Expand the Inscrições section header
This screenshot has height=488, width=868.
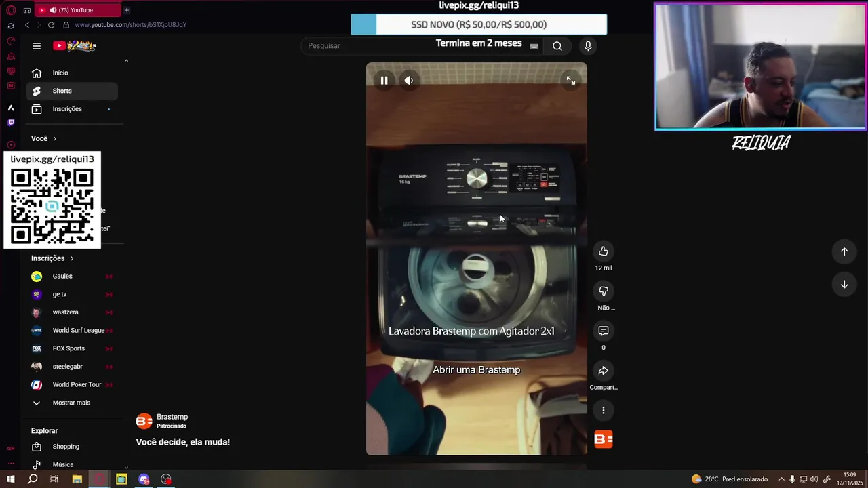click(52, 258)
